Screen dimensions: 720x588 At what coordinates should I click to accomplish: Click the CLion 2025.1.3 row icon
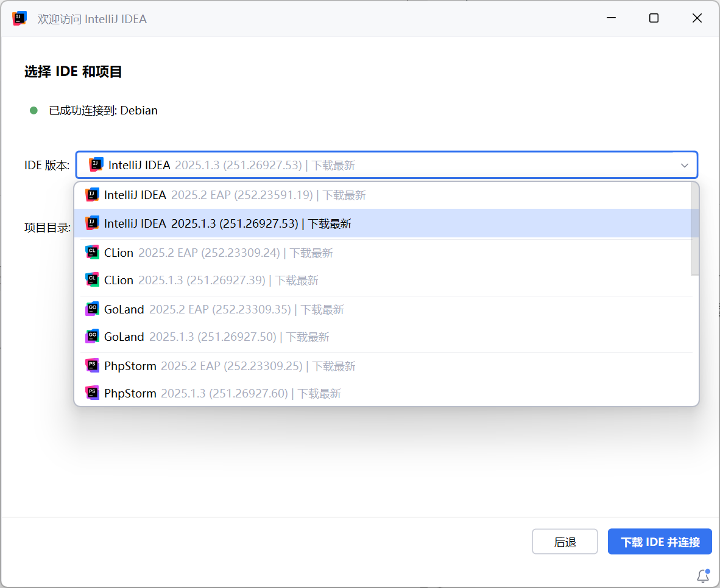coord(92,279)
